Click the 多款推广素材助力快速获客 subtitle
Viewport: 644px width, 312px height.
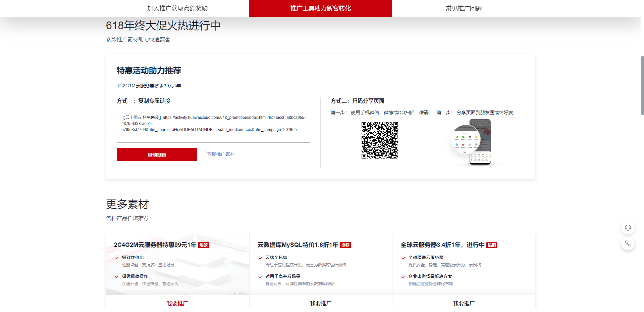[138, 40]
